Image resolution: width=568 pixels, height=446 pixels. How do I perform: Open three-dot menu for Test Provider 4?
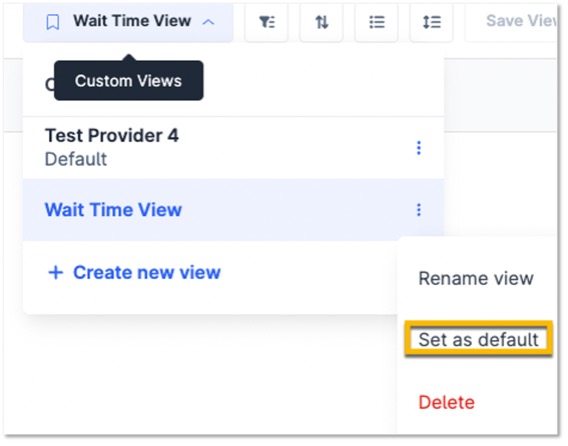click(419, 148)
